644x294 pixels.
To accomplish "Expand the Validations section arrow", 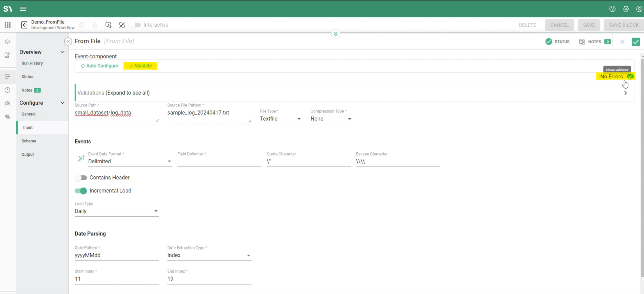I will (x=625, y=93).
